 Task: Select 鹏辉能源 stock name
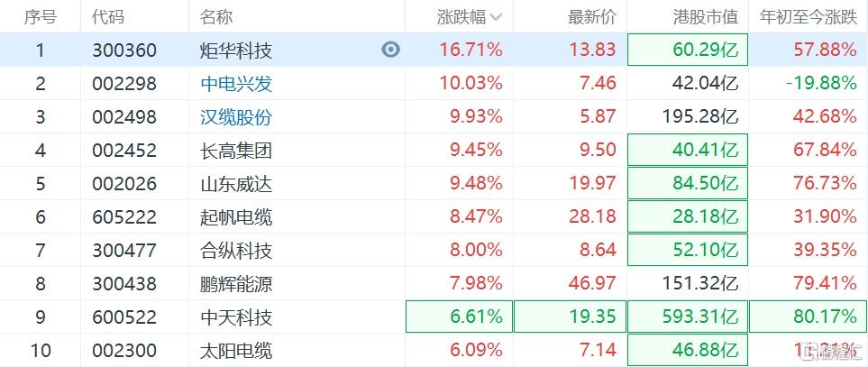tap(236, 284)
